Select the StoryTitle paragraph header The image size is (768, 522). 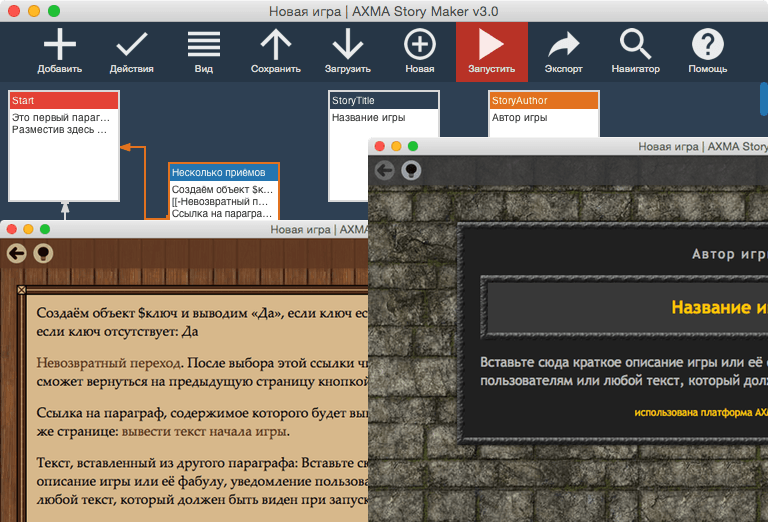[384, 100]
